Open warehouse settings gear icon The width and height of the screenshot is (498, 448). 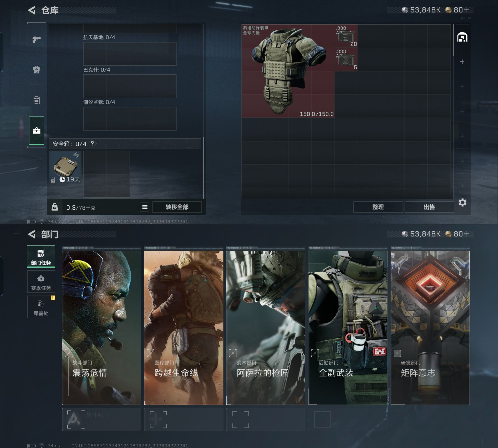(x=462, y=203)
